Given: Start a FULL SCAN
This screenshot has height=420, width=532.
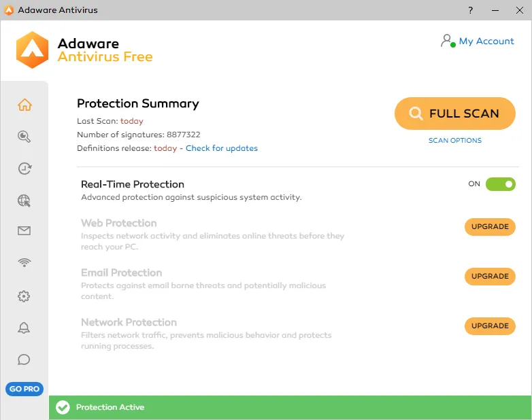Looking at the screenshot, I should [x=454, y=113].
